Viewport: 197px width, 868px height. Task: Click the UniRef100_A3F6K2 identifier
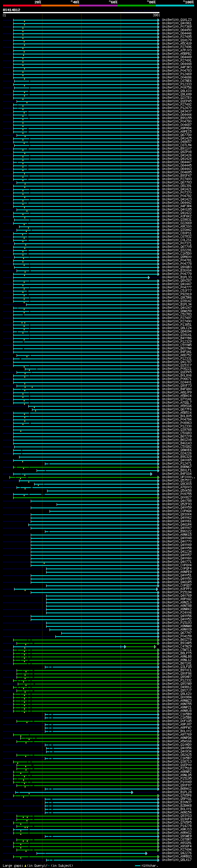point(177,216)
